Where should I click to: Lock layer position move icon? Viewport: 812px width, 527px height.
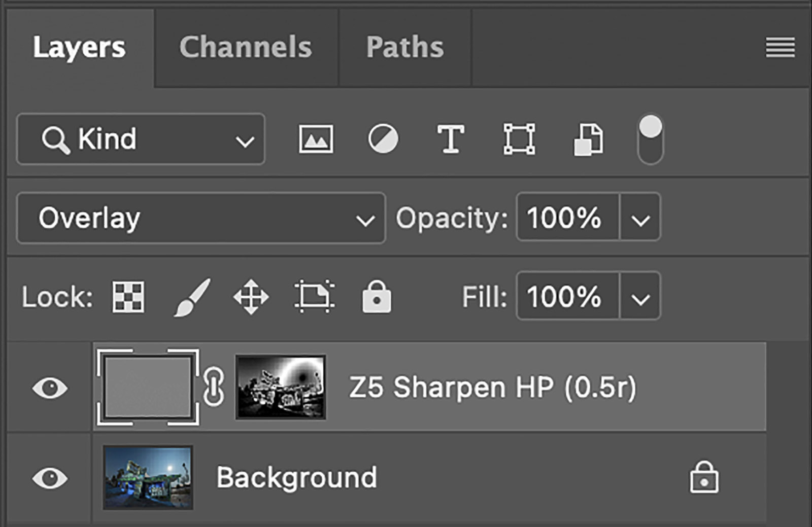pos(251,297)
